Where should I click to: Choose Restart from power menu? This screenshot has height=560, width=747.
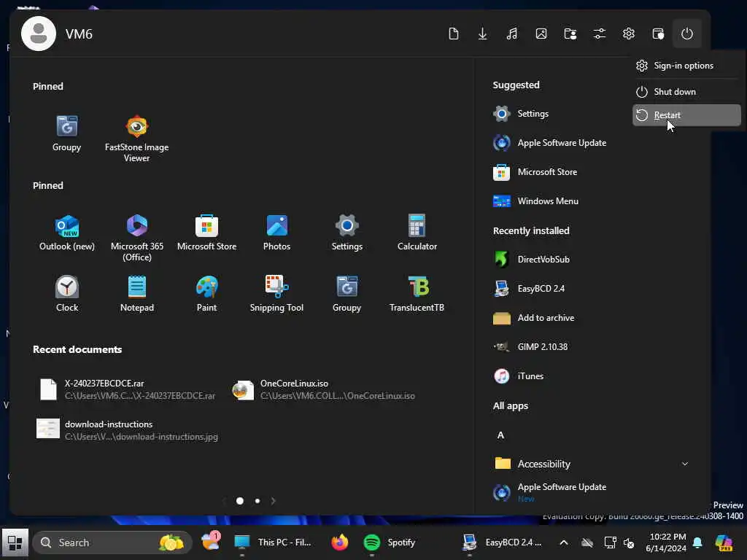click(x=686, y=115)
